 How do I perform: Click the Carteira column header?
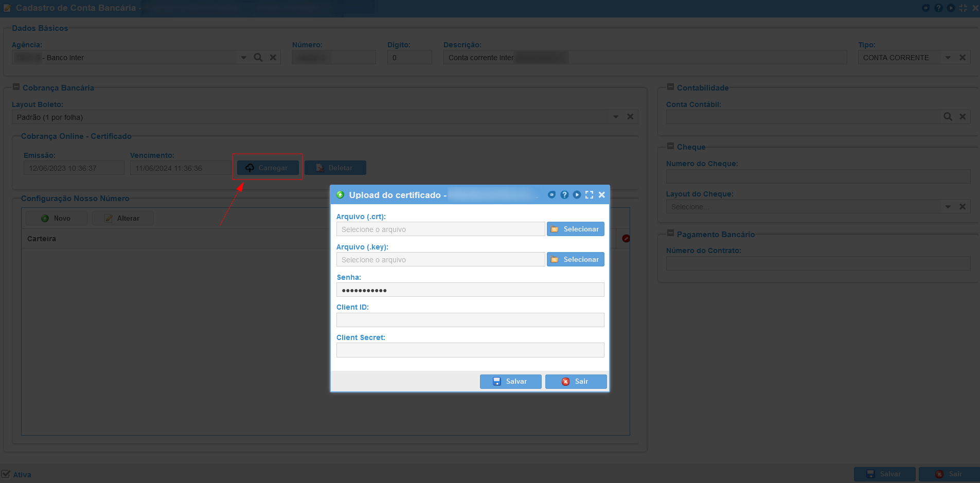(x=42, y=239)
